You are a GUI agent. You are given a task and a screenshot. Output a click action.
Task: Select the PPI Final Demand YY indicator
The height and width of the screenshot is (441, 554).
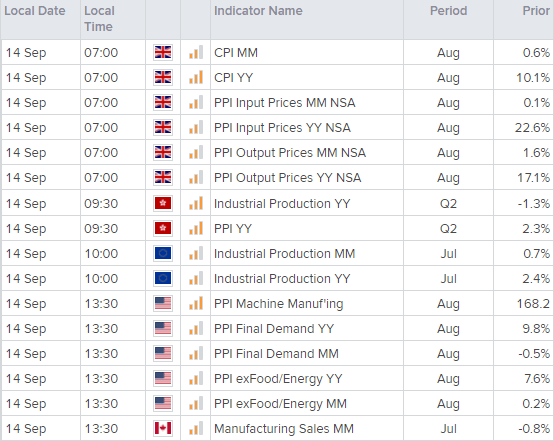click(274, 329)
